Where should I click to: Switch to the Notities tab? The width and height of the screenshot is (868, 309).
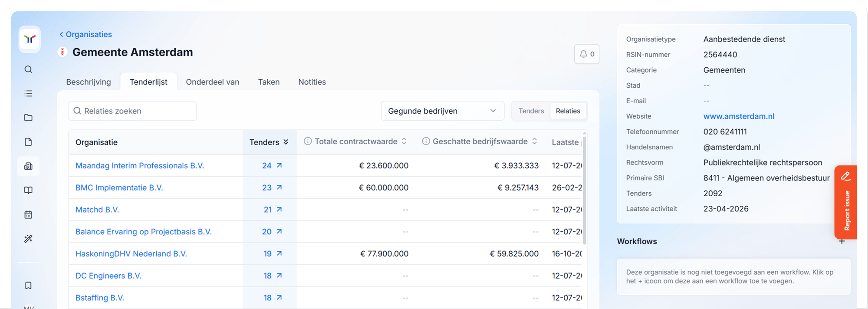pos(312,82)
